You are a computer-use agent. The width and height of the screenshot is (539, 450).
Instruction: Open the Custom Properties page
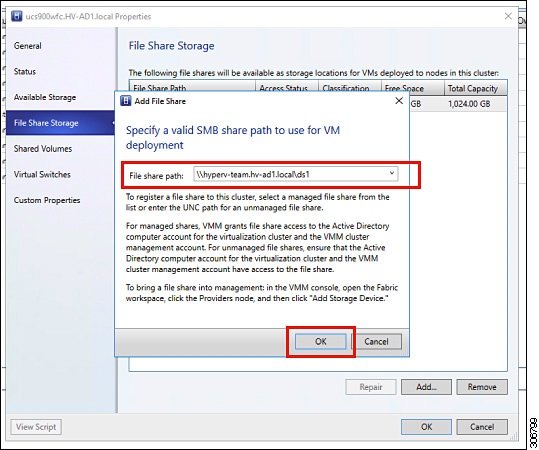point(47,200)
